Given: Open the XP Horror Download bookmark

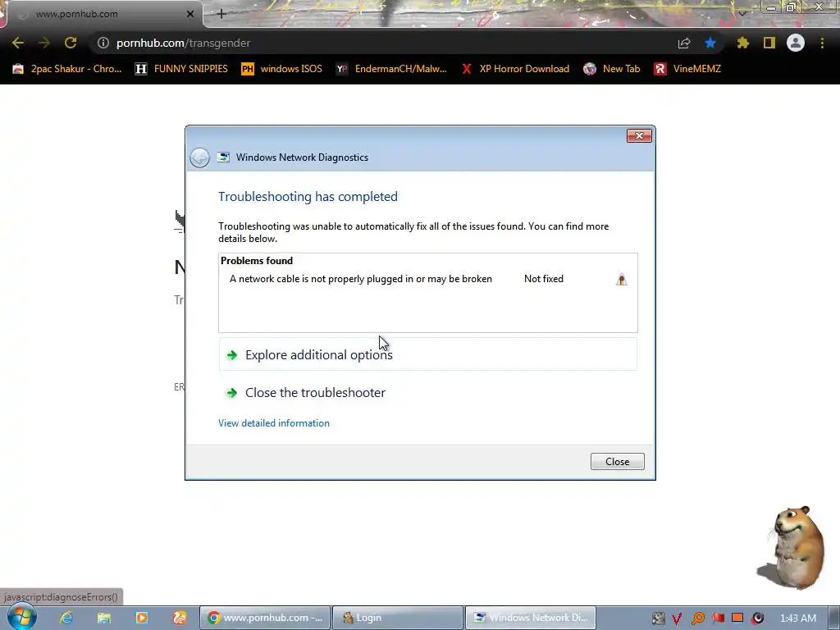Looking at the screenshot, I should coord(515,69).
